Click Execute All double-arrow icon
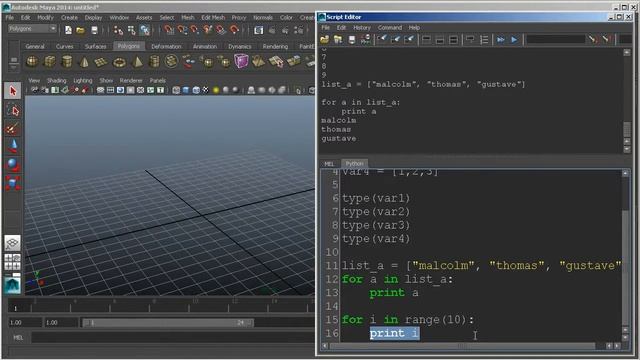 [500, 40]
